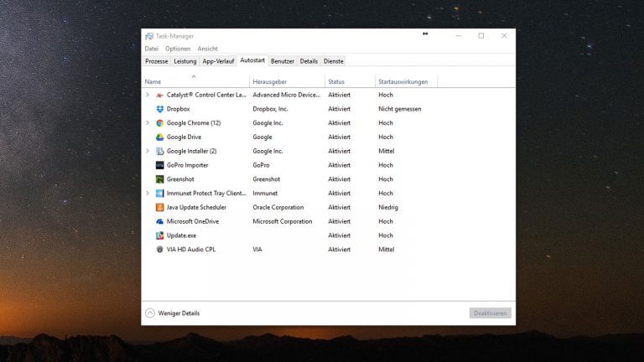Expand the Google Installer (2) group
Viewport: 644px width, 362px height.
pyautogui.click(x=148, y=151)
